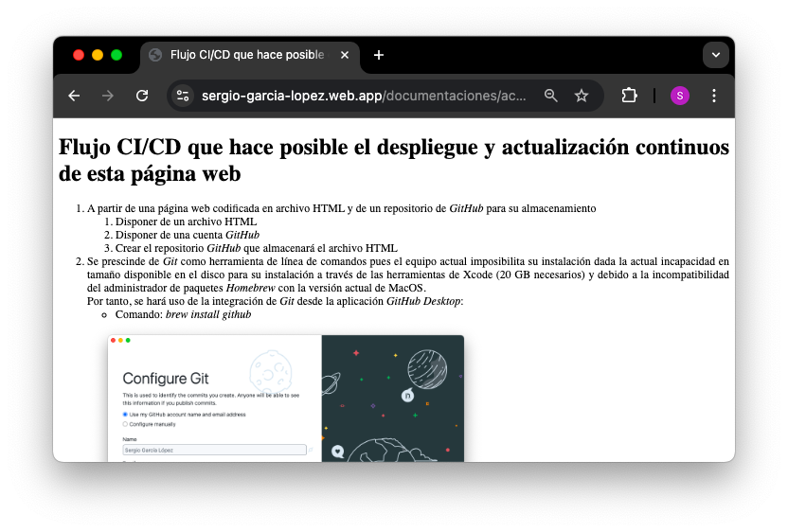Open the Extensions puzzle icon
This screenshot has width=788, height=532.
629,96
